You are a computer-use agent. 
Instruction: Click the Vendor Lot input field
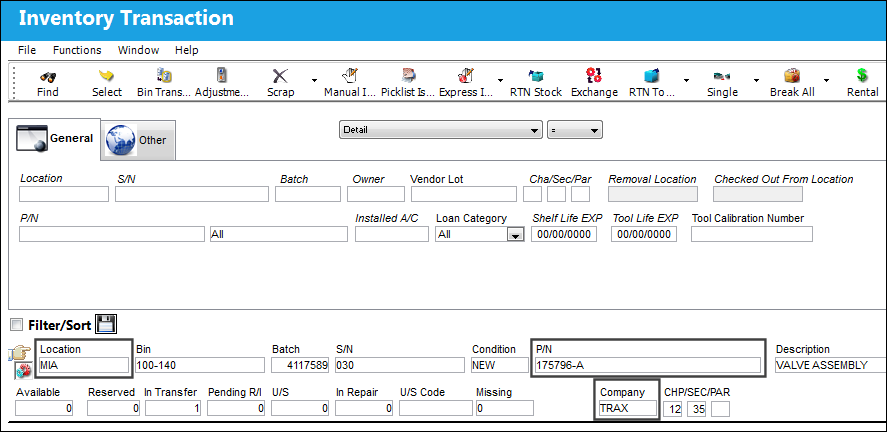(x=464, y=194)
